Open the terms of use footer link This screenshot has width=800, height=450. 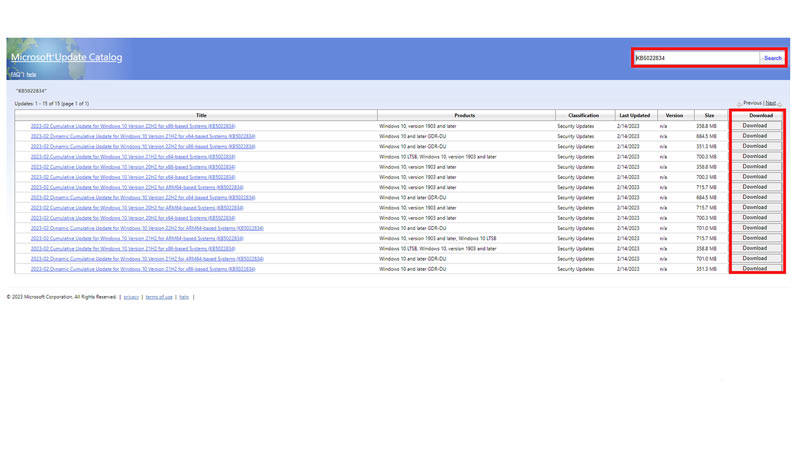tap(159, 297)
